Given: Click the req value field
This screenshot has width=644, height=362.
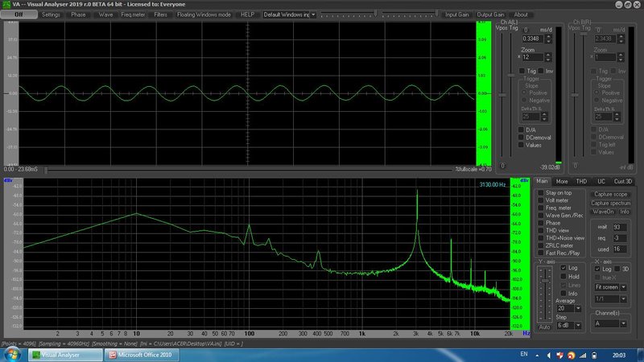Looking at the screenshot, I should pos(619,238).
